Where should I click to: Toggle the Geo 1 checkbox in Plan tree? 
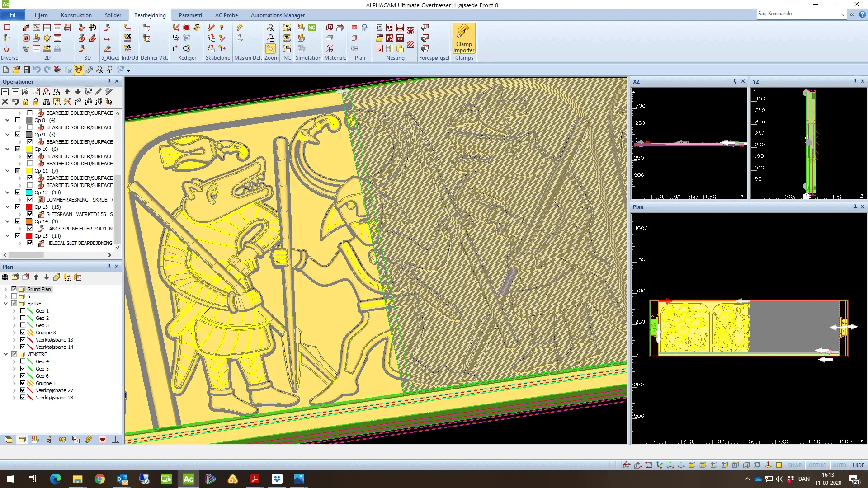click(23, 311)
